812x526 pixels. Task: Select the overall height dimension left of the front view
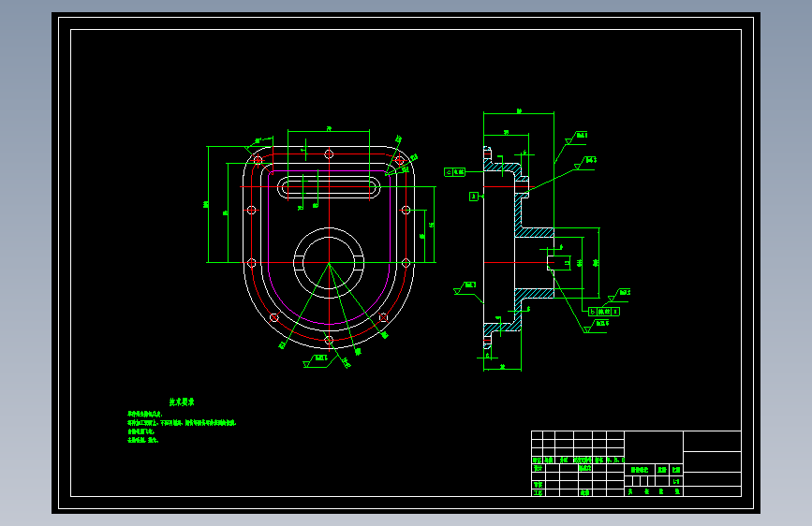[x=207, y=204]
